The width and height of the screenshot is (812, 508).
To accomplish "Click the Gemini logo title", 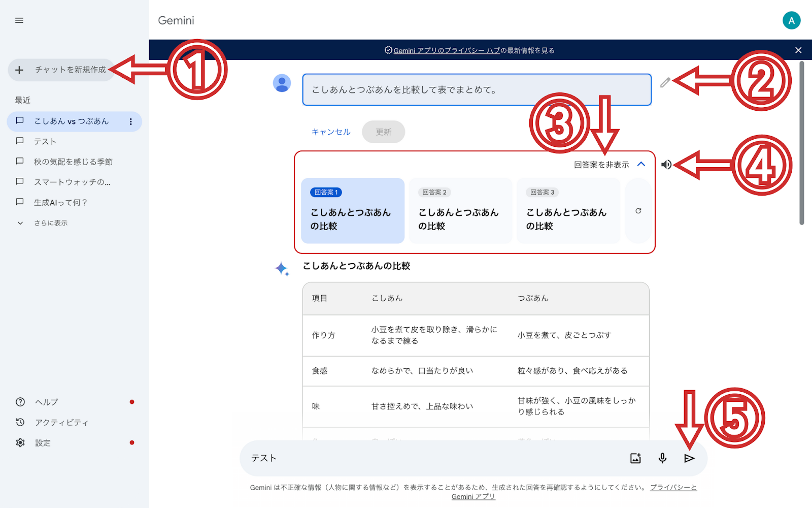I will coord(176,20).
